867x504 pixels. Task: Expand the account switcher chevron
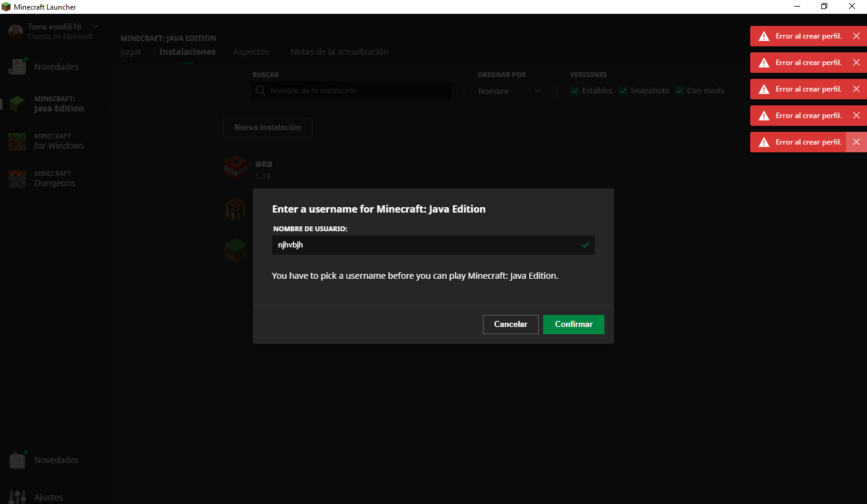pos(95,26)
